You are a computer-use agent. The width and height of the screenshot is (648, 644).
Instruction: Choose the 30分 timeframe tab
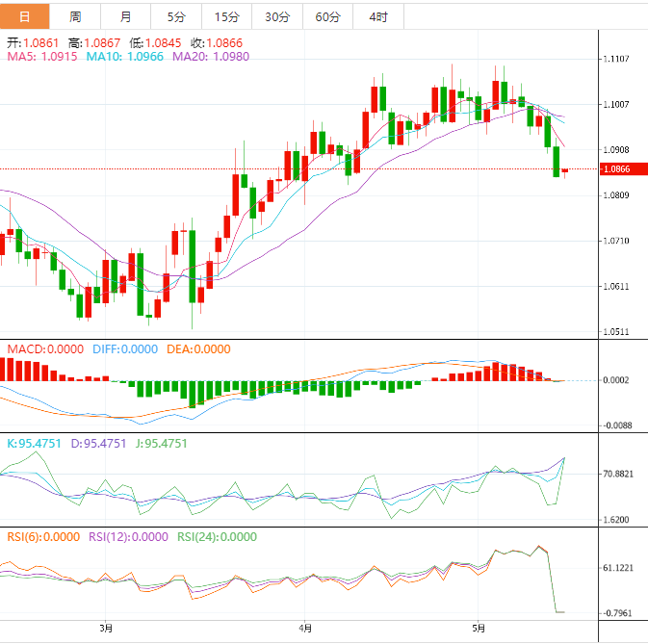pyautogui.click(x=276, y=16)
